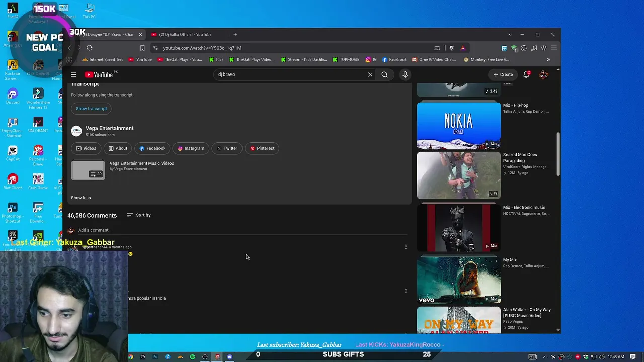Play the Scared Man Goes Paragliding video
644x362 pixels.
pyautogui.click(x=459, y=175)
